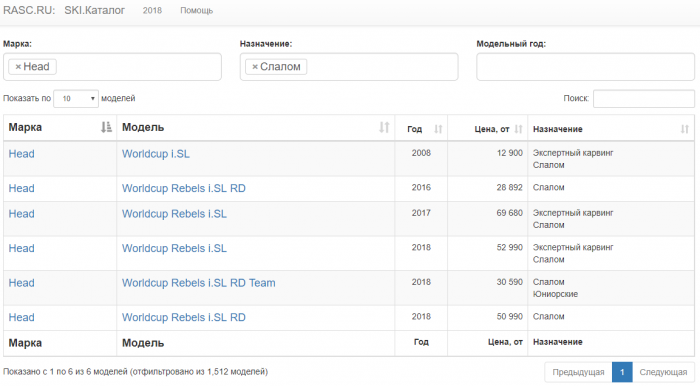Click the Марка column header text
Viewport: 700px width, 386px height.
[x=25, y=128]
